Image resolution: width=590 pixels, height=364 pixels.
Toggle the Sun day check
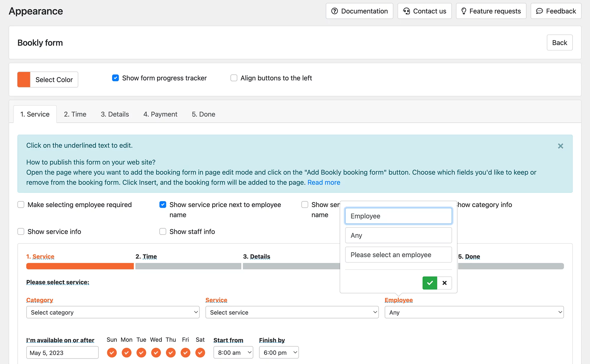[x=112, y=352]
